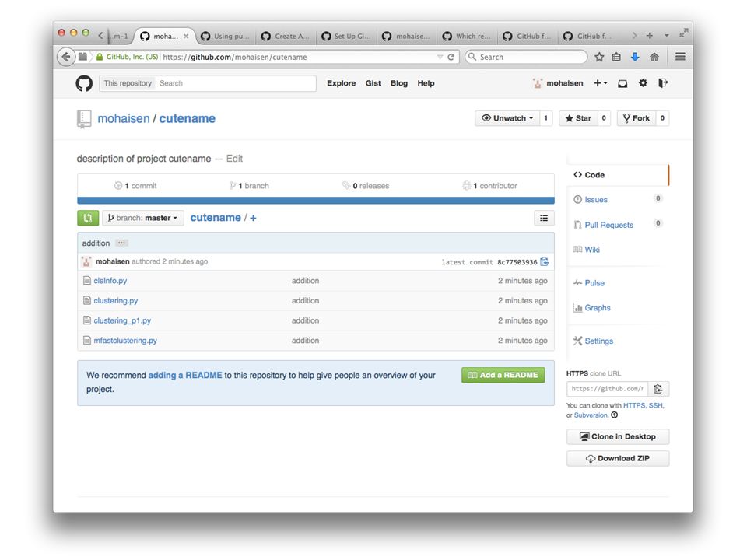Open Explore in top navigation
Viewport: 747px width, 560px height.
tap(341, 83)
